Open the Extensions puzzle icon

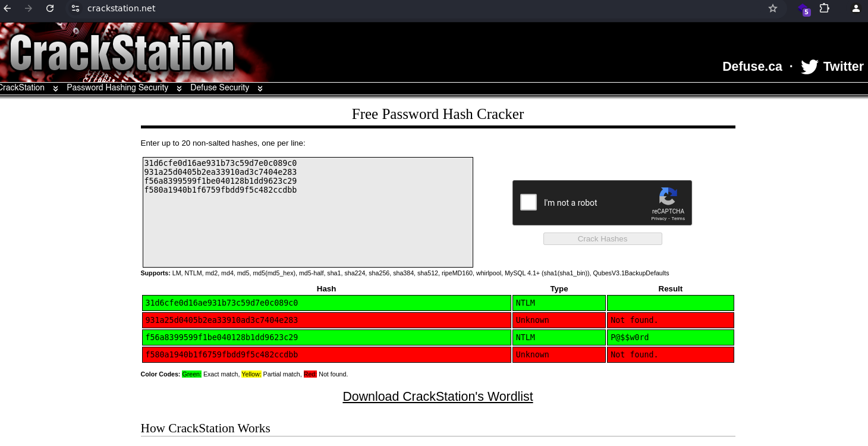pyautogui.click(x=825, y=8)
